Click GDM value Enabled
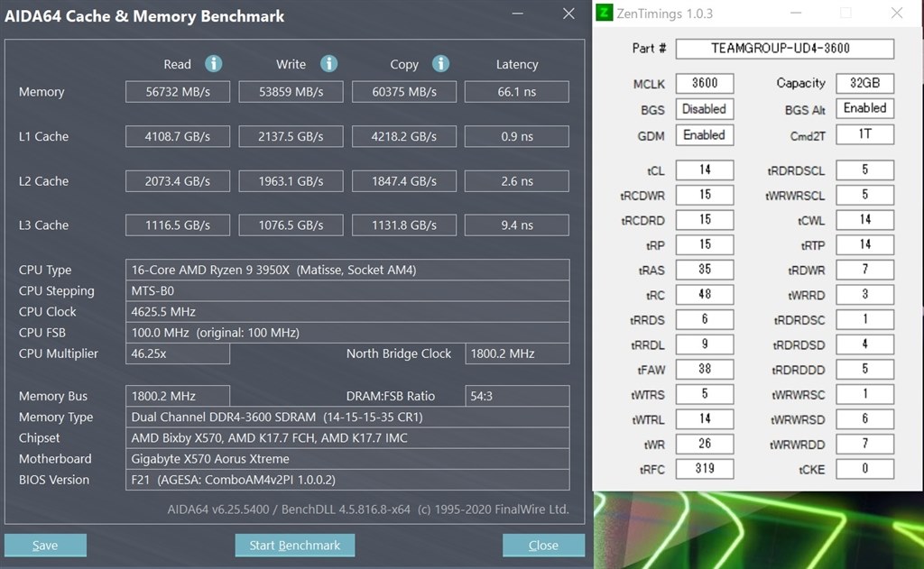 704,135
